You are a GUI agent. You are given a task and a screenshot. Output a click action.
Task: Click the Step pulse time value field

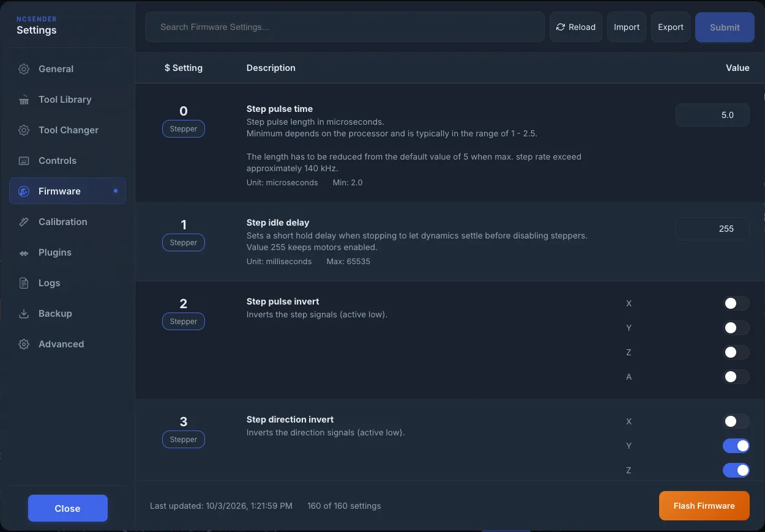[712, 115]
